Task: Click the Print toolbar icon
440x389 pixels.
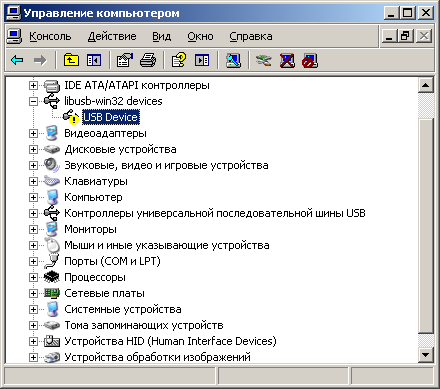Action: [x=148, y=60]
